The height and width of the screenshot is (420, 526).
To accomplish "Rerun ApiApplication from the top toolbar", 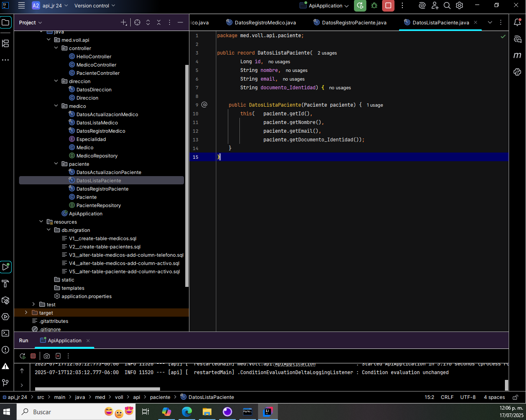I will coord(360,5).
